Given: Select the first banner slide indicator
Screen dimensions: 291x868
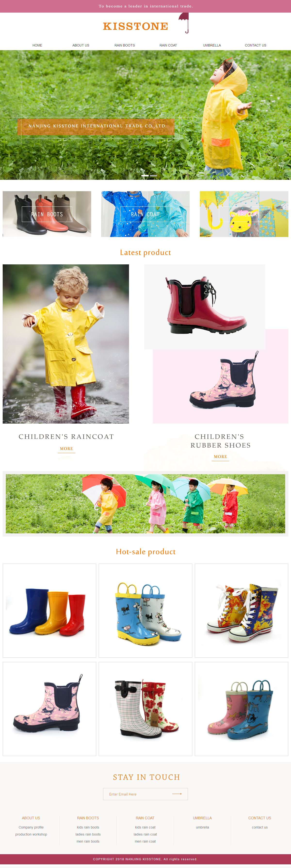Looking at the screenshot, I should [x=145, y=175].
